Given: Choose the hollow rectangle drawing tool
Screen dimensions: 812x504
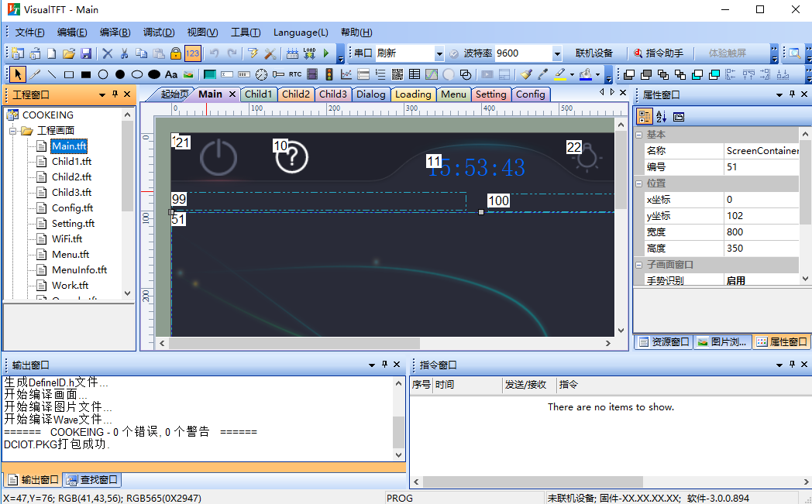Looking at the screenshot, I should (69, 74).
